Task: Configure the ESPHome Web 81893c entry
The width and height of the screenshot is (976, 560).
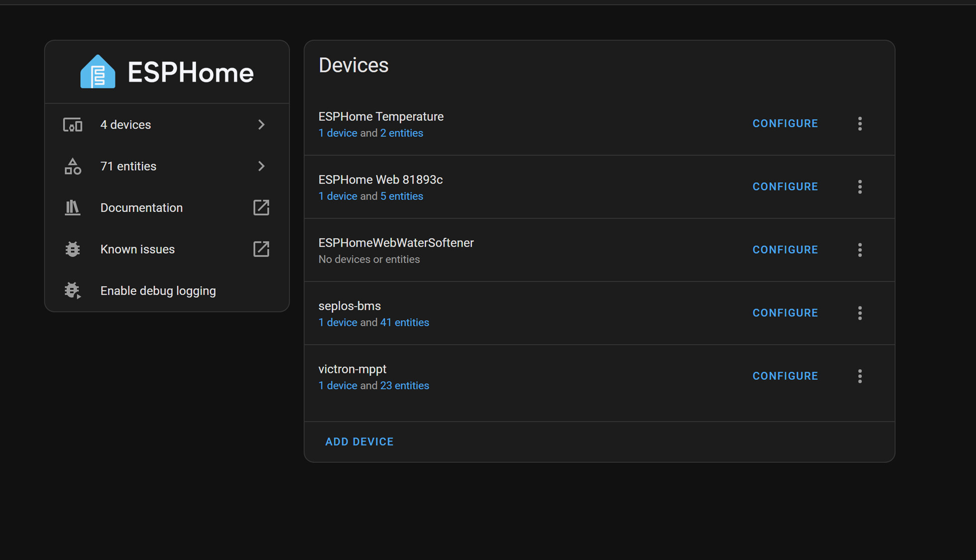Action: point(785,187)
